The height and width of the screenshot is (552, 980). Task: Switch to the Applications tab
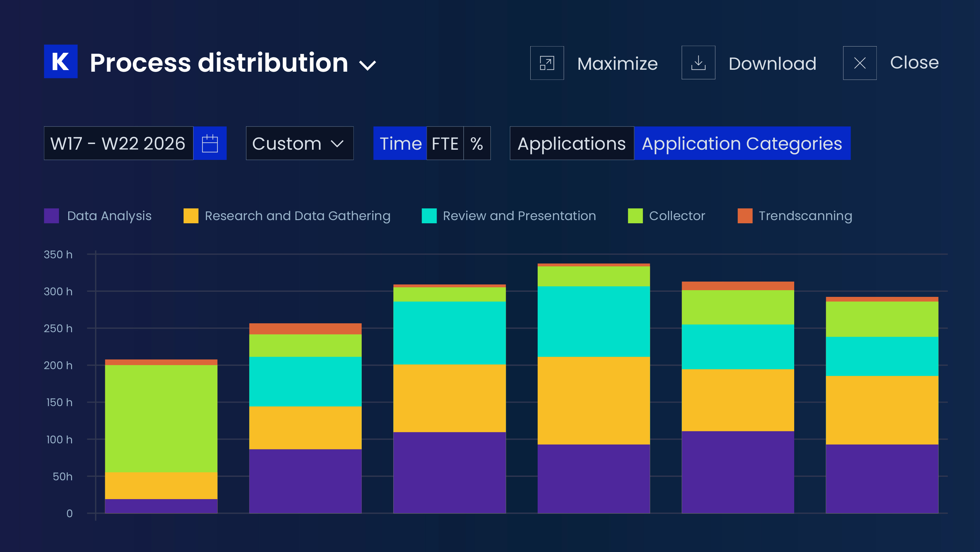pyautogui.click(x=572, y=143)
